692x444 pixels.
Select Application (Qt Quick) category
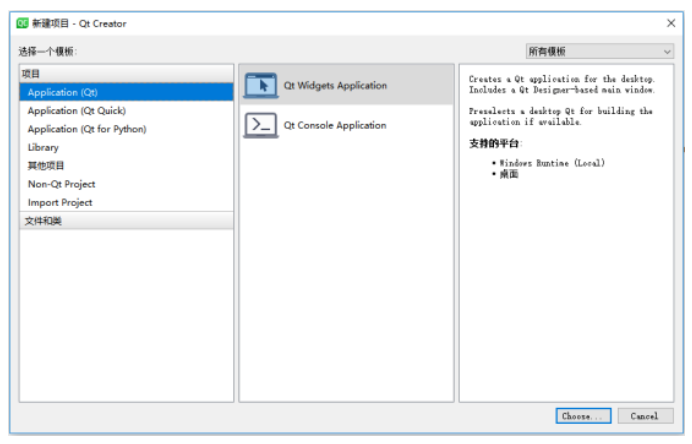[x=126, y=111]
